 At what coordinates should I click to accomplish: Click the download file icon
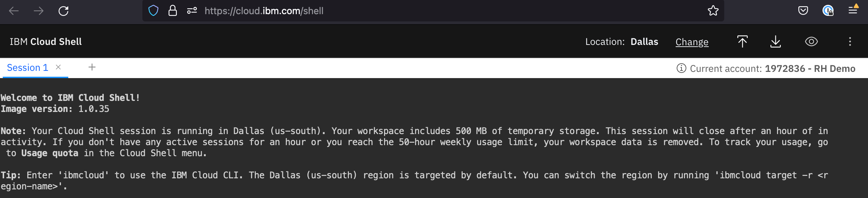776,41
